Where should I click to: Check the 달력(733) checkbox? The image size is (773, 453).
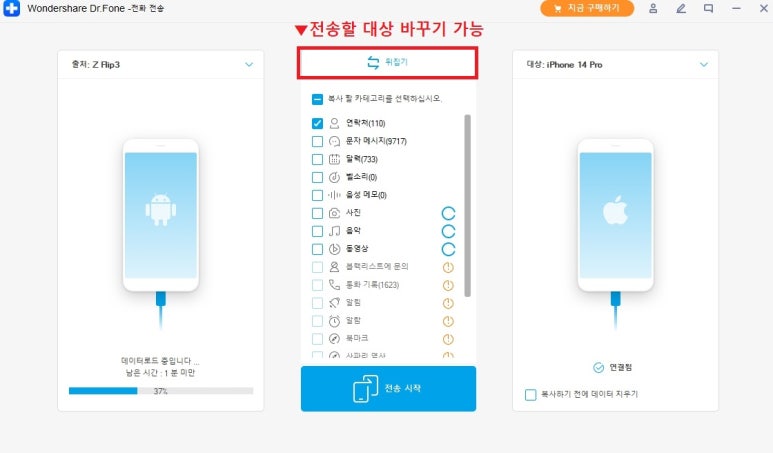pyautogui.click(x=317, y=159)
